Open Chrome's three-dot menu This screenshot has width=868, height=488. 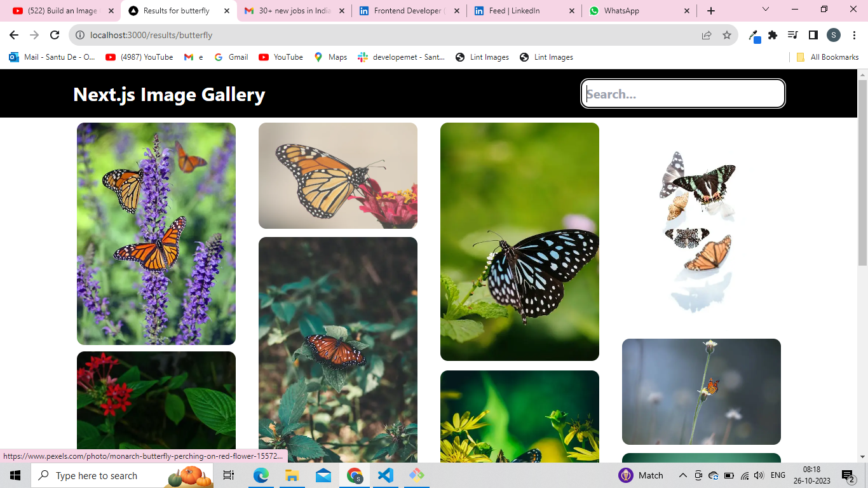[853, 35]
